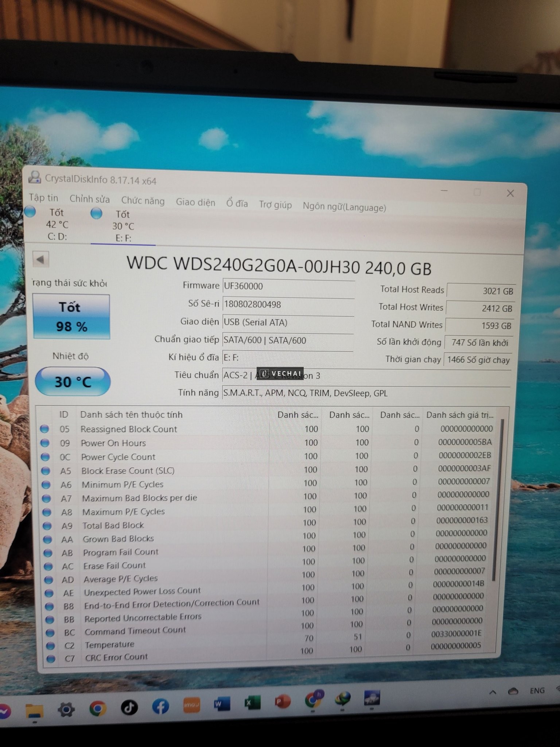Open Internet Download Manager in taskbar
560x747 pixels.
click(x=342, y=699)
